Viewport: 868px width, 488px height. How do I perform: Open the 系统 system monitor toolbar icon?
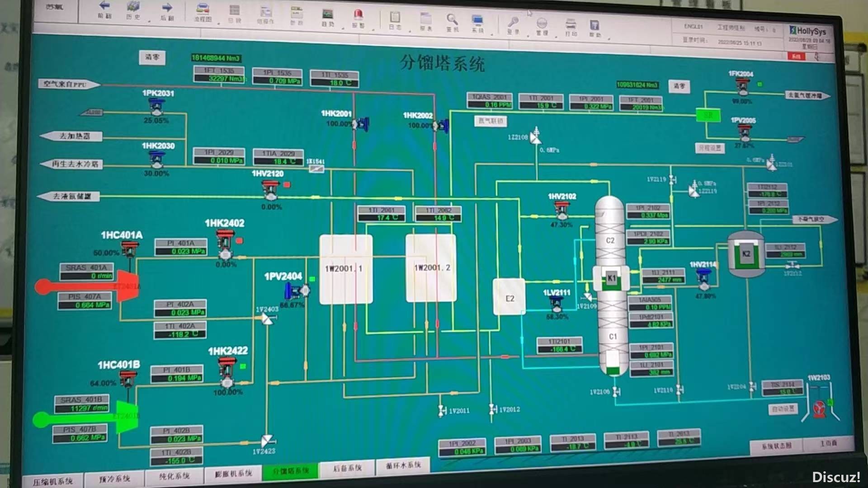click(477, 20)
